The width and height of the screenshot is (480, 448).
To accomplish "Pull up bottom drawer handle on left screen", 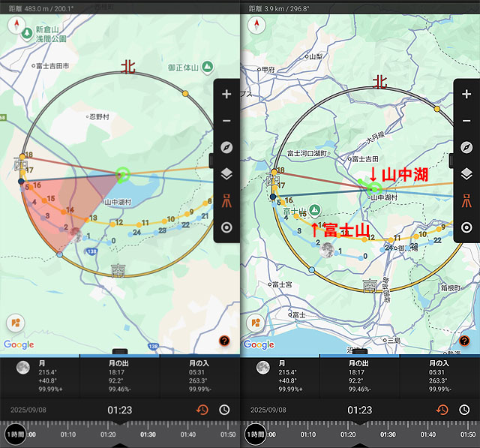I will click(x=120, y=351).
